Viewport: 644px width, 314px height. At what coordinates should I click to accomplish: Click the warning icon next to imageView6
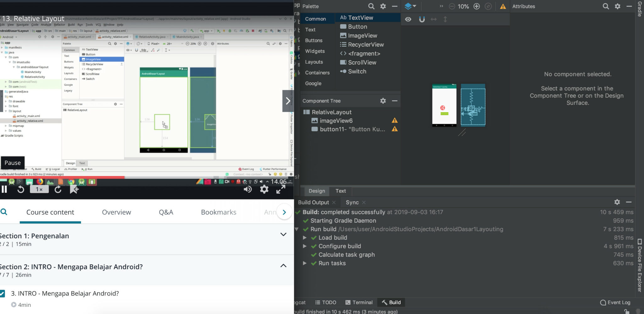tap(395, 121)
